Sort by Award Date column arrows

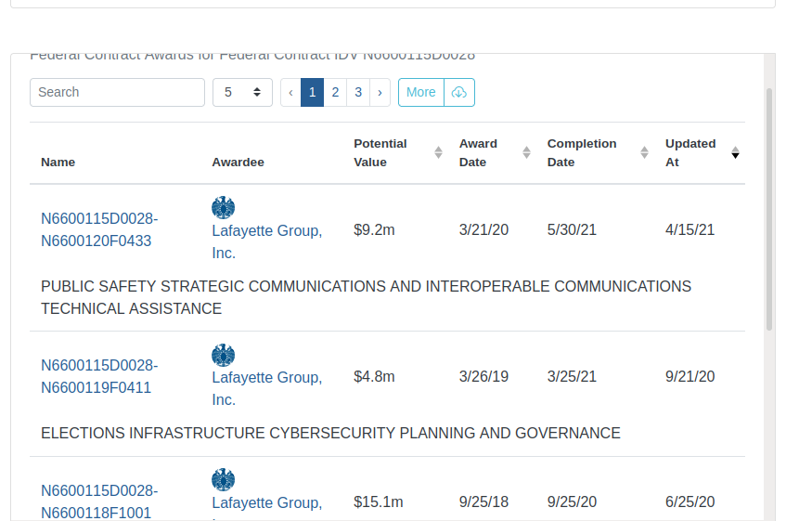point(527,152)
